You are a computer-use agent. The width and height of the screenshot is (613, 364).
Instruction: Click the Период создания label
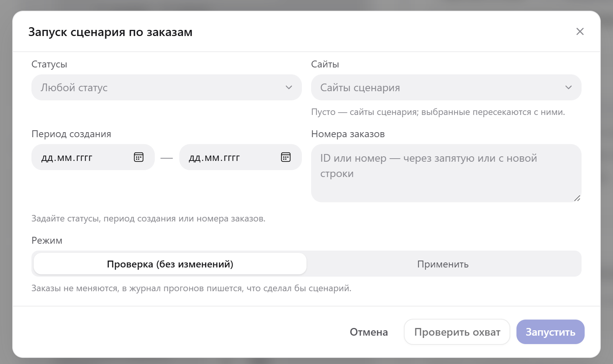point(71,134)
